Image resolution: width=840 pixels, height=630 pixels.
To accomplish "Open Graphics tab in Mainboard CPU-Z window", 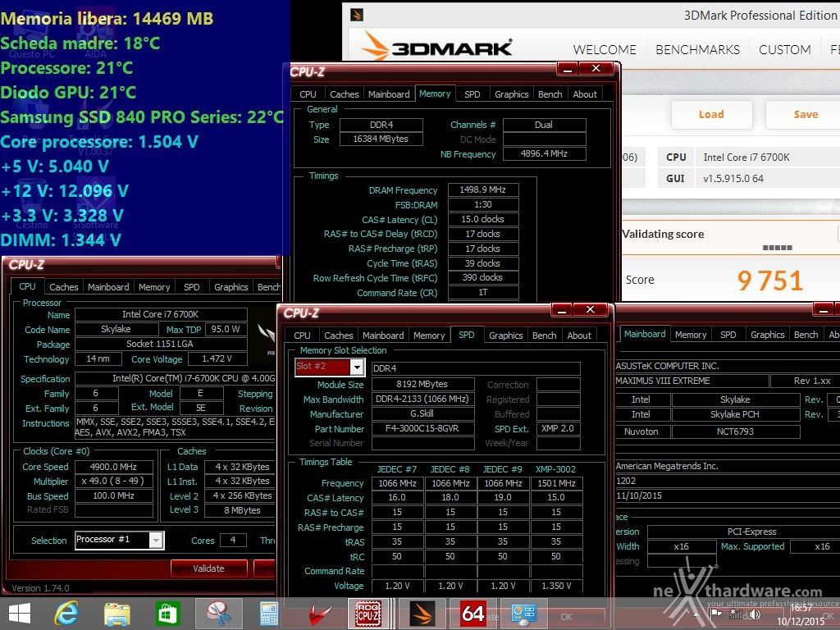I will click(768, 335).
